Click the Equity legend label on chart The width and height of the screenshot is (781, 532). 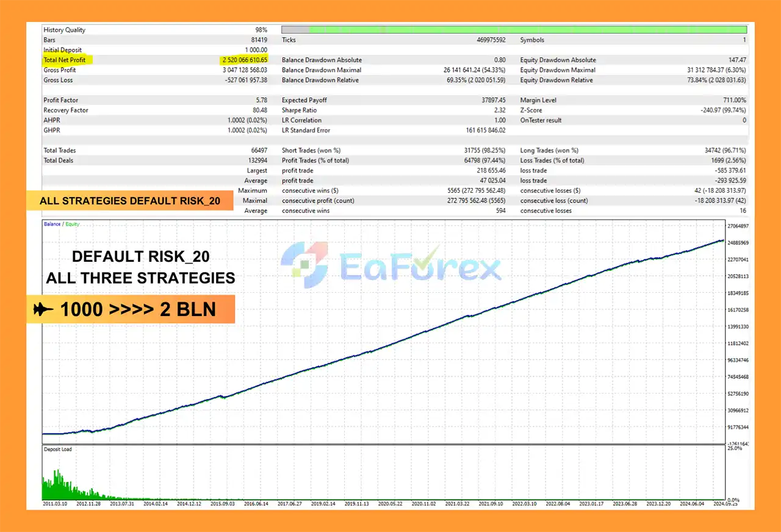tap(72, 224)
